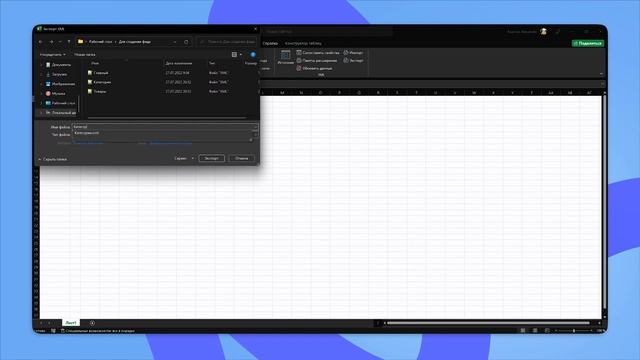Use the horizontal scrollbar in file list

(167, 118)
